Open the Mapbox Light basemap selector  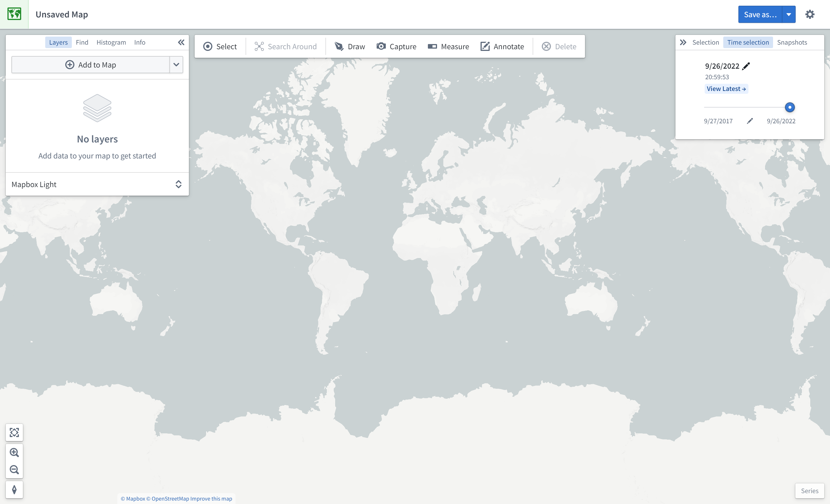pos(97,184)
